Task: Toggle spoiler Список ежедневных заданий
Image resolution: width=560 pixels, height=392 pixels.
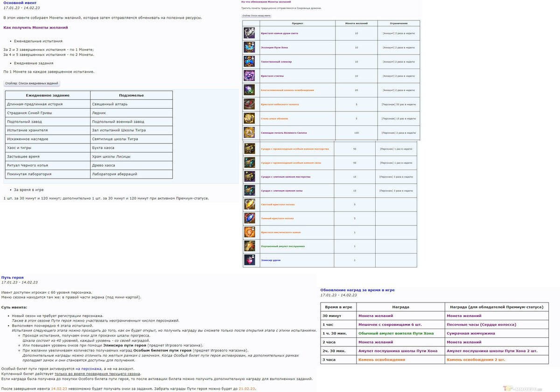Action: click(x=32, y=83)
